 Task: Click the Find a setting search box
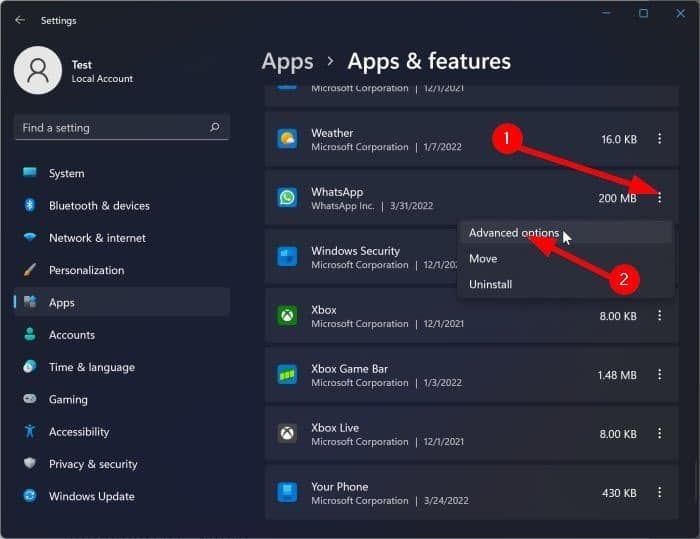point(122,128)
